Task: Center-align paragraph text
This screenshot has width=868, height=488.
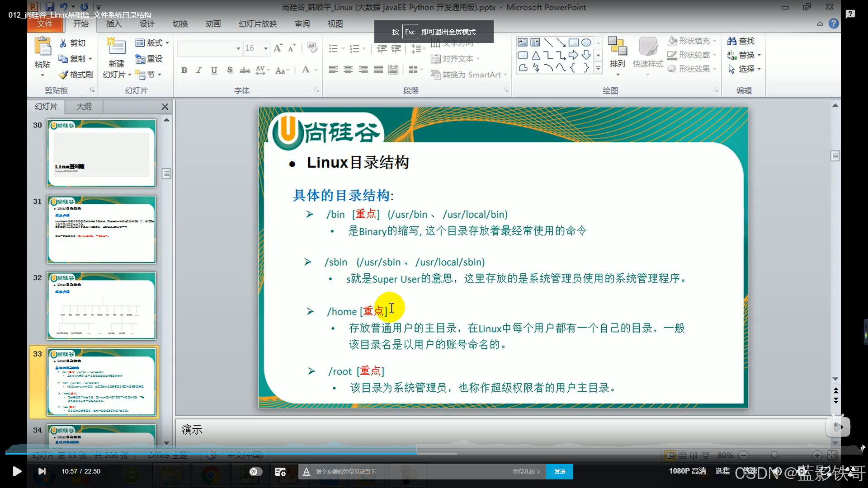Action: [348, 70]
